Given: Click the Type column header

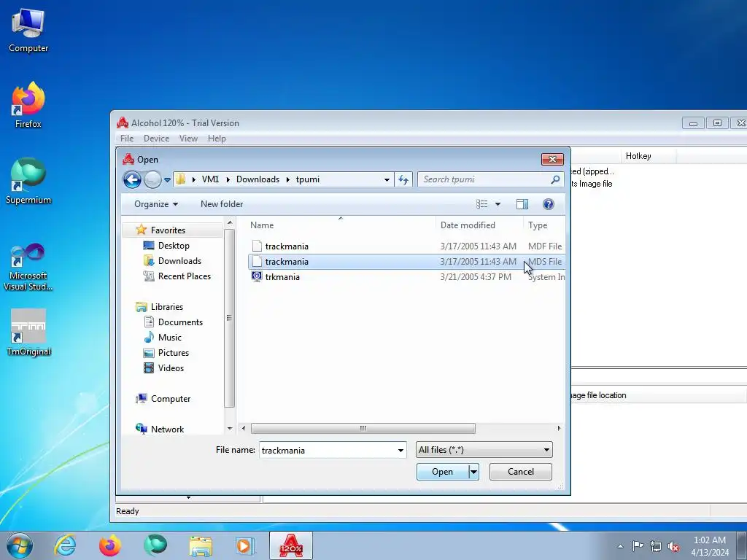Looking at the screenshot, I should click(544, 225).
